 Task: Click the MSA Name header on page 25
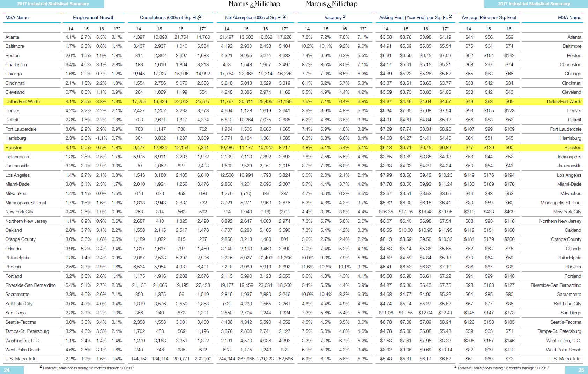570,17
